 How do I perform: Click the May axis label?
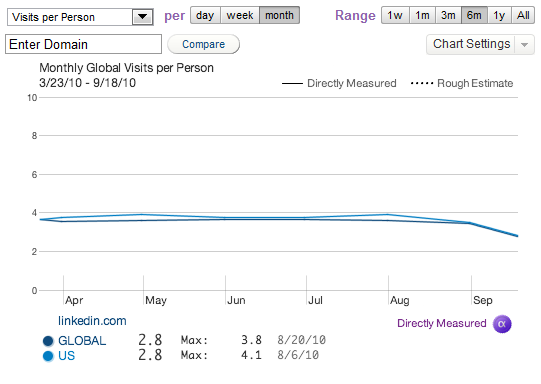point(156,300)
